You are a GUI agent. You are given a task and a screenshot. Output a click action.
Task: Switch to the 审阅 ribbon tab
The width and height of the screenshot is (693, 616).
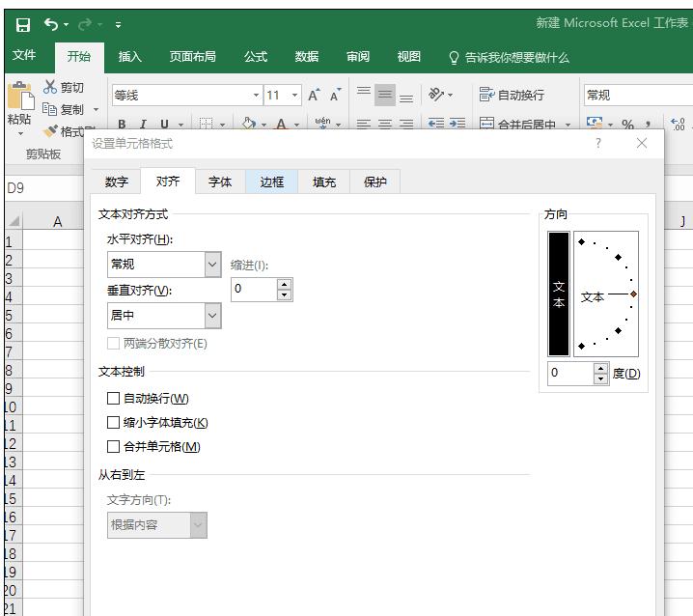pyautogui.click(x=357, y=57)
